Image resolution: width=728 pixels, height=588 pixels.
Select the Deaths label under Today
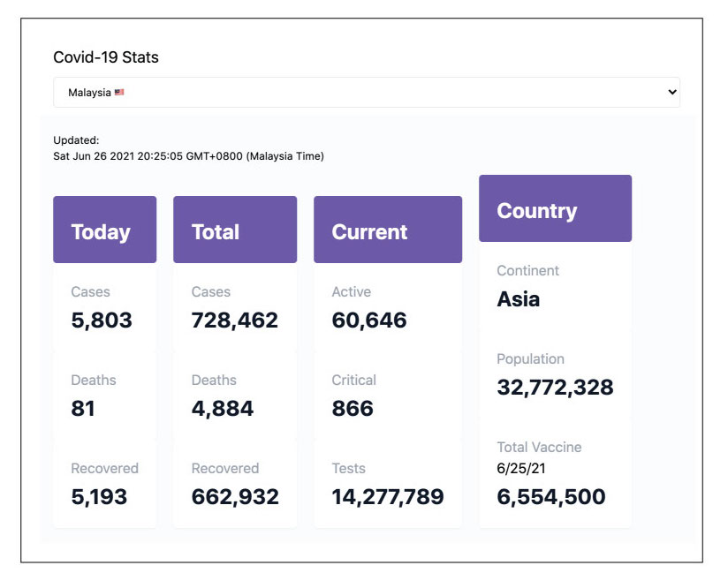tap(94, 381)
